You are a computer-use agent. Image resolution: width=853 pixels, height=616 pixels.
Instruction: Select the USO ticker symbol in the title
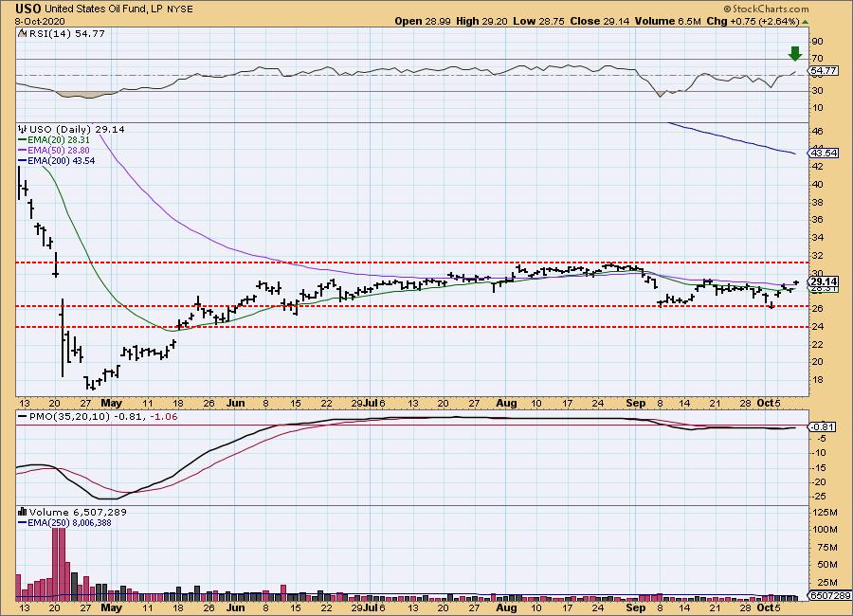tap(28, 9)
